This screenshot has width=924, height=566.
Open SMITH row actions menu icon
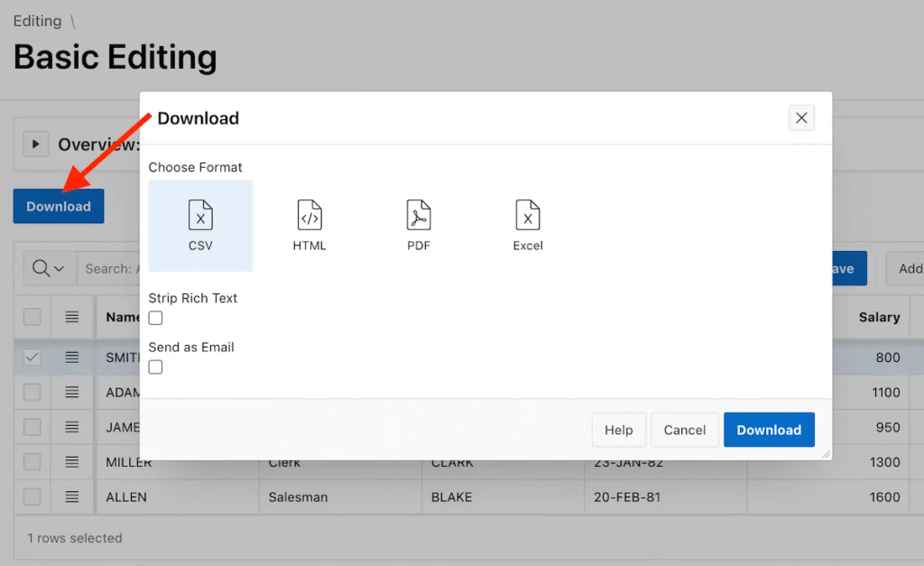[72, 357]
